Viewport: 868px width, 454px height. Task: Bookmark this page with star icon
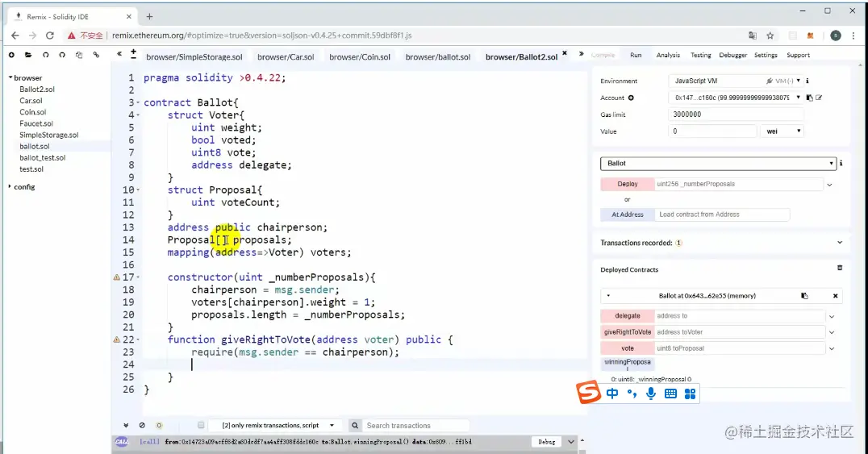point(770,35)
